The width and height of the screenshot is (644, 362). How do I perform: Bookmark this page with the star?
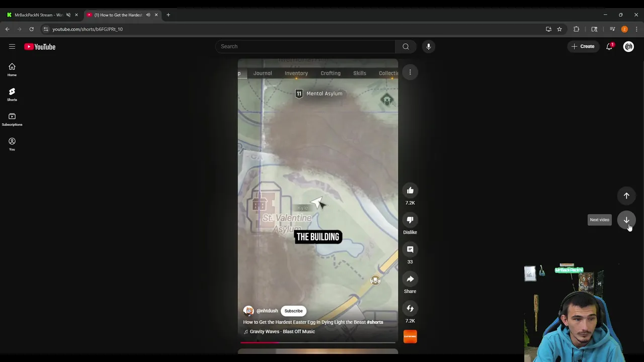(559, 29)
